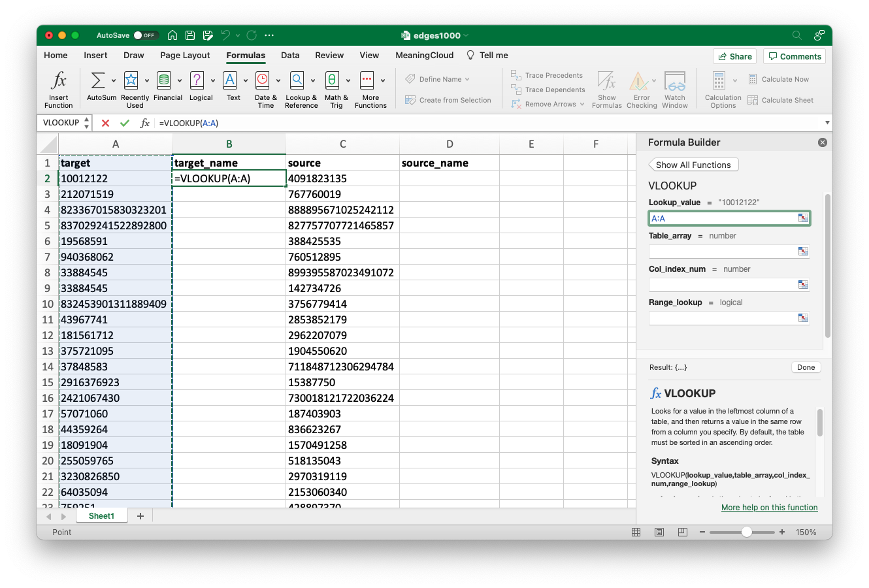Enable Show Formulas
This screenshot has height=588, width=869.
pyautogui.click(x=606, y=90)
